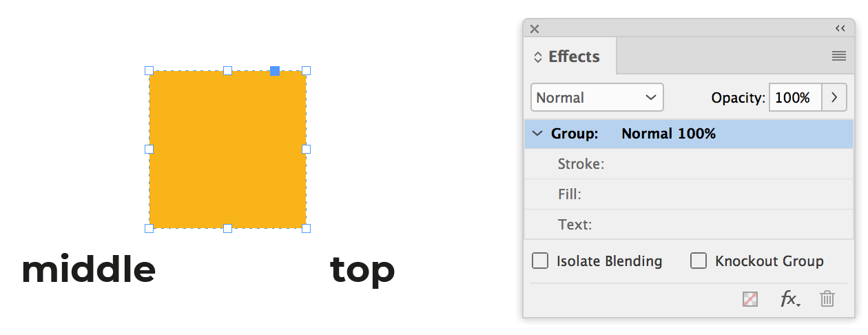Click the orange square fill
The height and width of the screenshot is (335, 868).
pos(227,150)
